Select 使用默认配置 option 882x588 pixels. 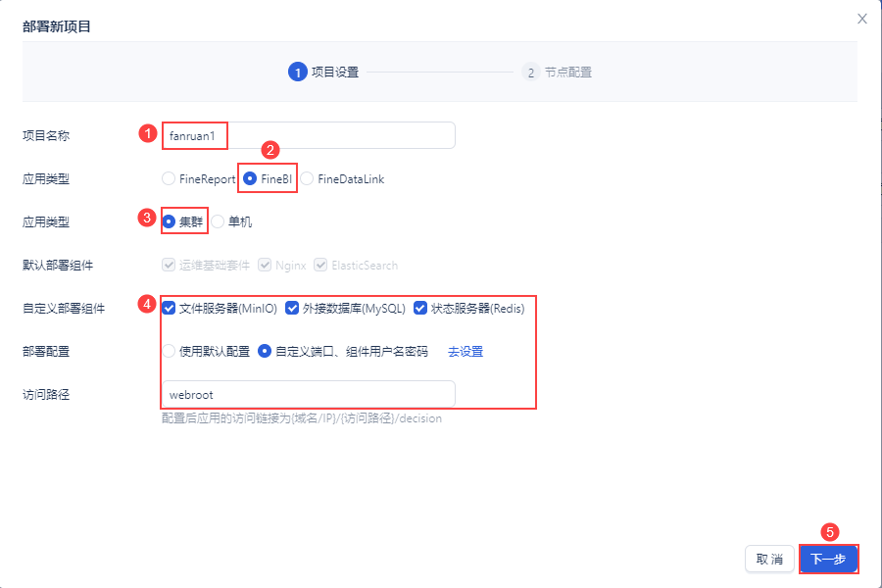point(169,351)
